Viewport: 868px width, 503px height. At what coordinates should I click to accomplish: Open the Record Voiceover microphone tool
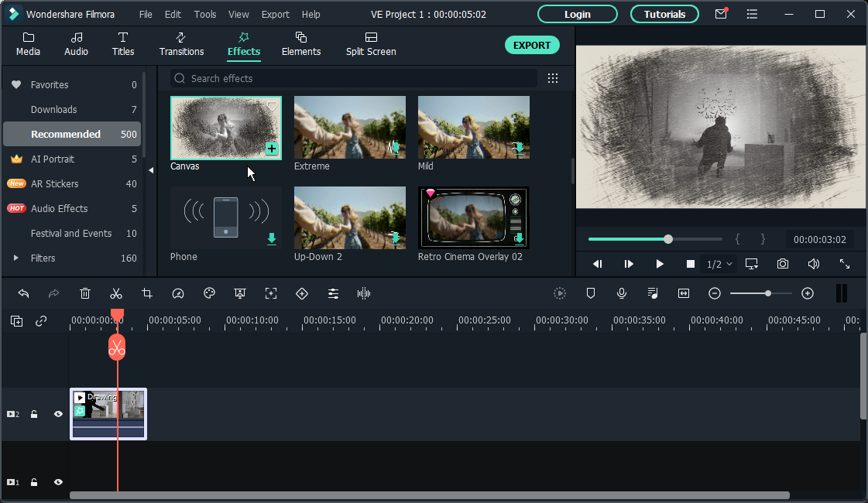pyautogui.click(x=622, y=293)
